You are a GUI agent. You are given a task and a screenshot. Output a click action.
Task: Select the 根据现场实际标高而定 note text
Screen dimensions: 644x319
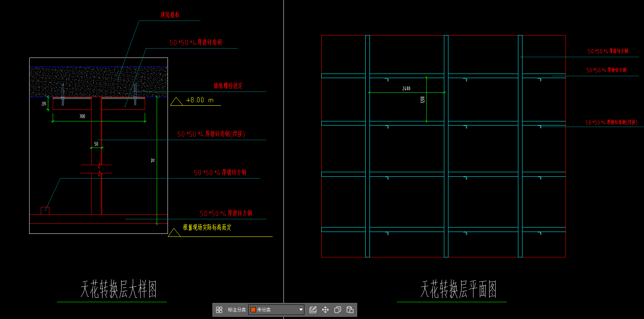tap(207, 227)
